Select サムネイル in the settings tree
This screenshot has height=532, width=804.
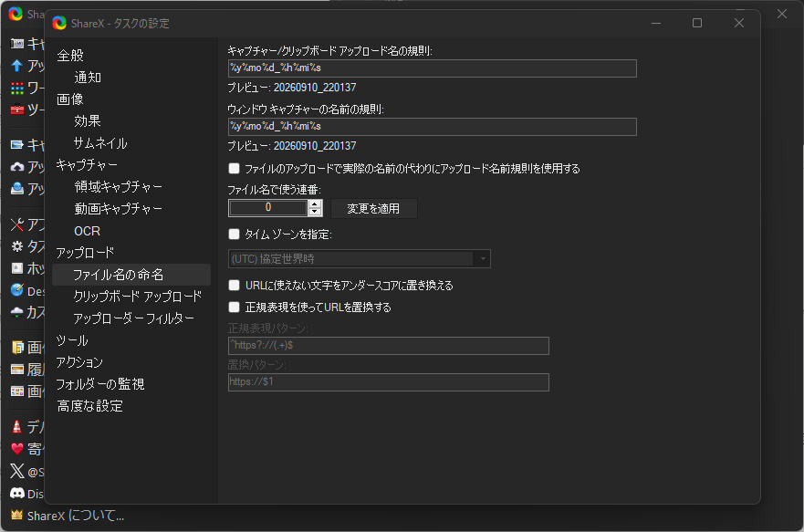pyautogui.click(x=100, y=143)
